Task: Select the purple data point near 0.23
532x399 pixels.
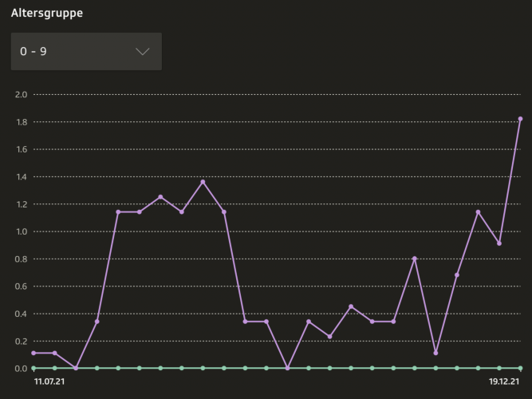Action: 329,337
